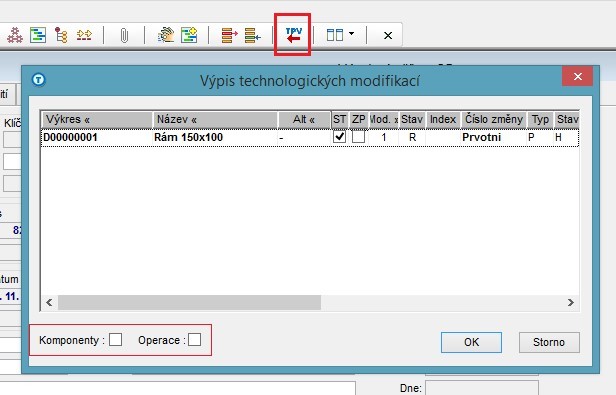Check the ZP checkbox for D00000001
This screenshot has width=616, height=395.
358,137
